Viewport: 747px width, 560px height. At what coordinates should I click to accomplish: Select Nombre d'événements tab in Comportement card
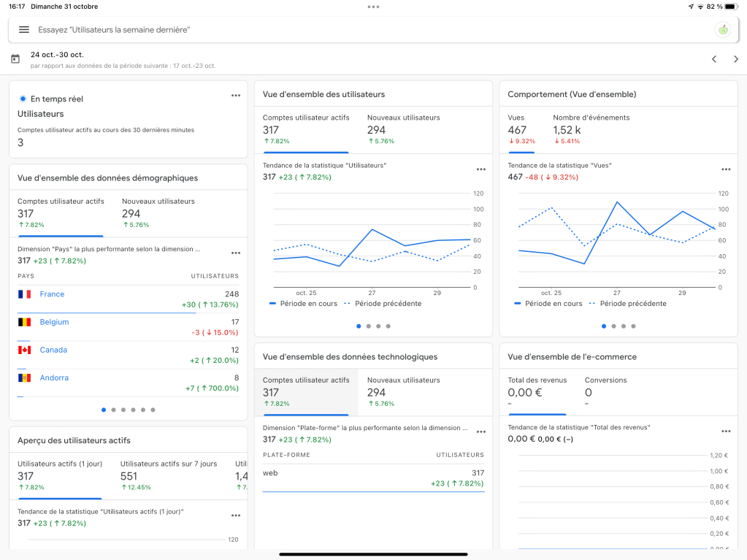591,129
